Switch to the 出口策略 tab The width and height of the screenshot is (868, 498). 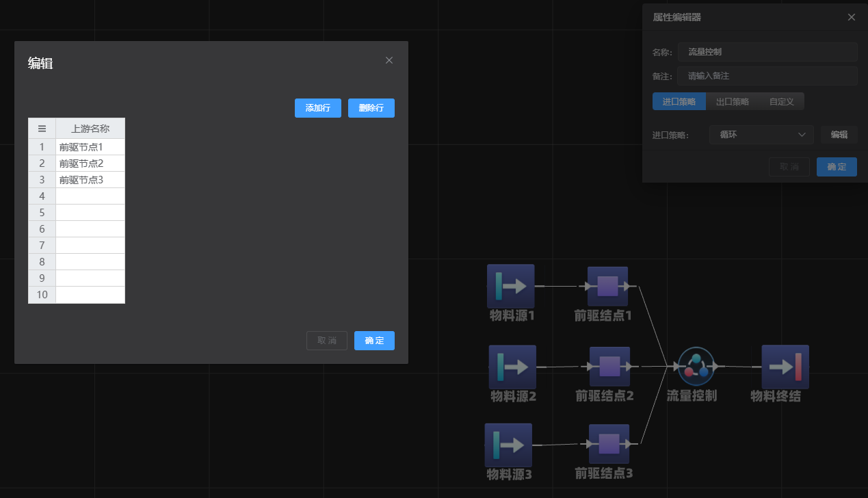[732, 102]
